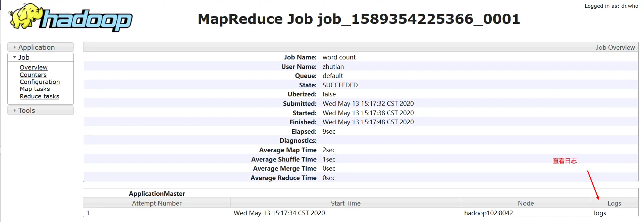Select the queue value 'default'
This screenshot has height=222, width=644.
point(333,76)
